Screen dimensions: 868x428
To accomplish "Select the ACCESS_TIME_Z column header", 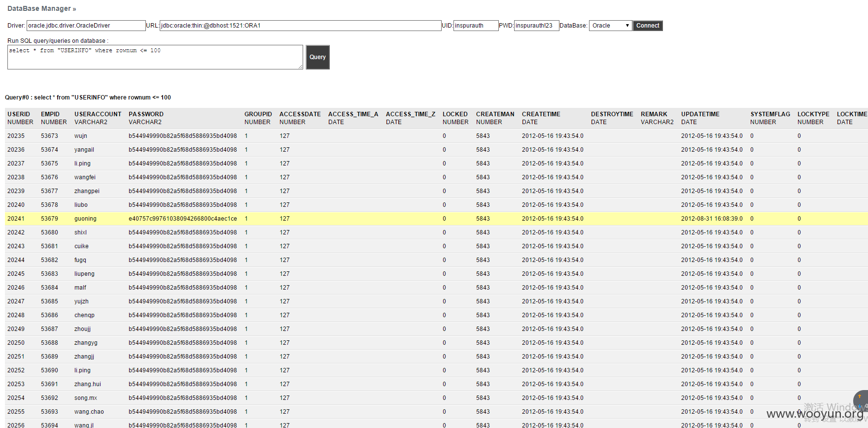I will [411, 114].
